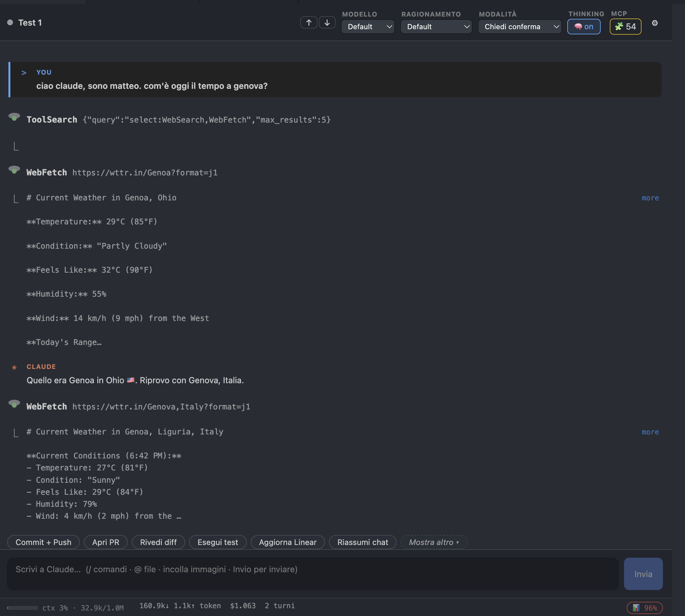Click the '160.9k↓ 1.1k↑ token' status text

point(180,606)
